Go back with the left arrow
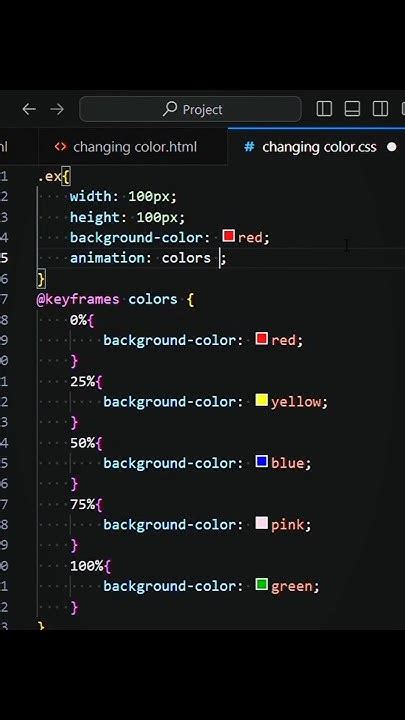This screenshot has width=405, height=720. [29, 109]
